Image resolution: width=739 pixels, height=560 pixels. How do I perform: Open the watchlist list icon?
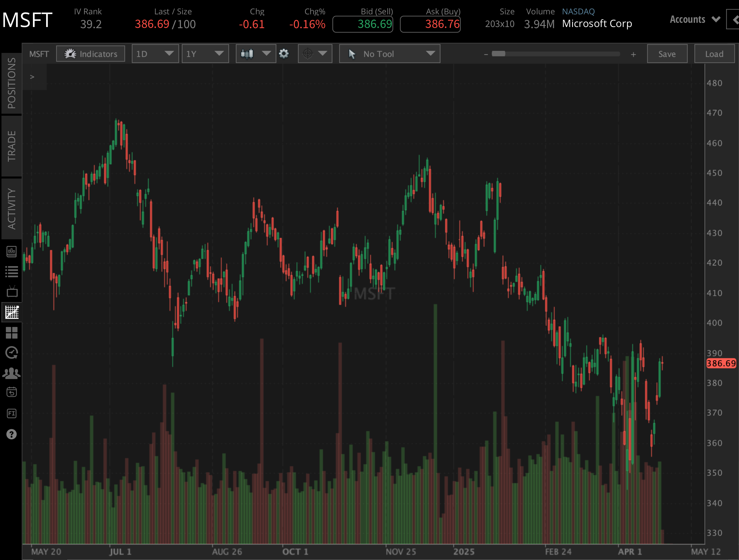point(12,271)
